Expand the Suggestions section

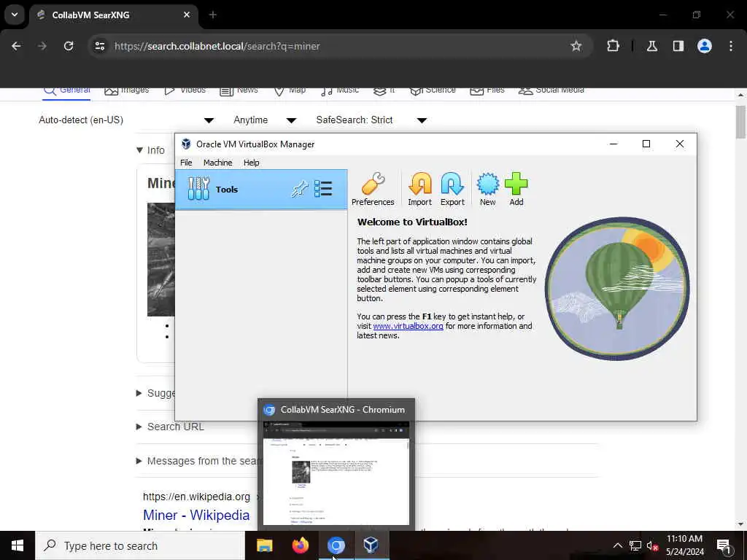[156, 393]
